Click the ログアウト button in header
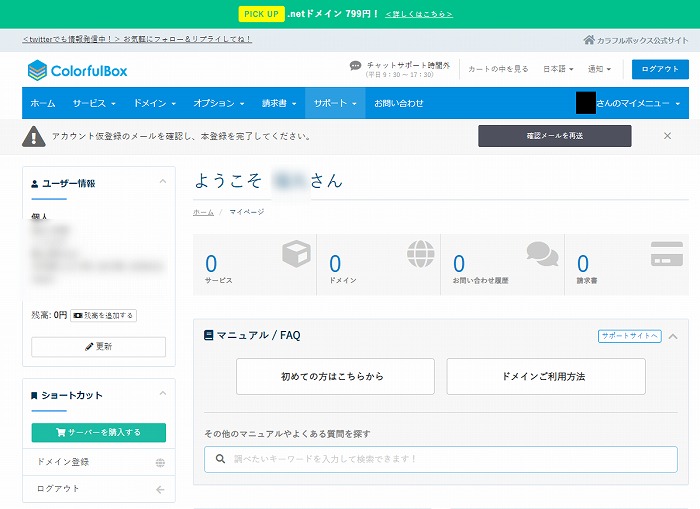Viewport: 700px width, 509px height. [660, 69]
